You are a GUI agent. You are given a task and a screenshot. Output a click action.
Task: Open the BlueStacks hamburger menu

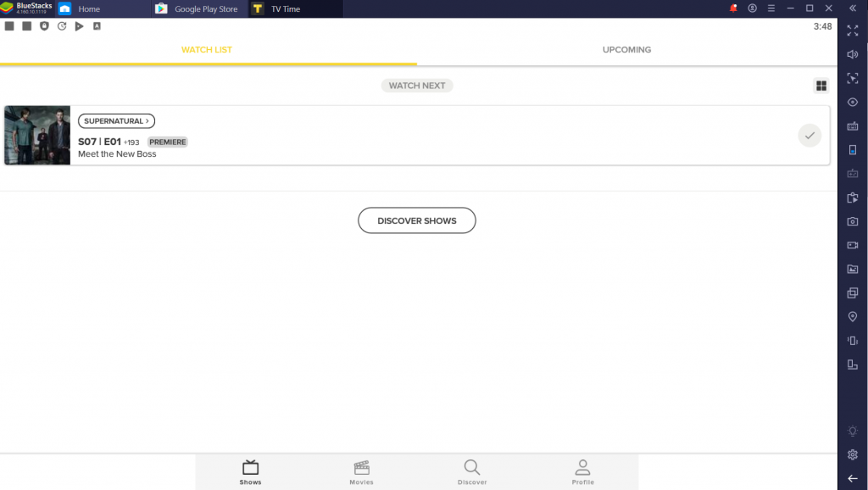click(771, 8)
